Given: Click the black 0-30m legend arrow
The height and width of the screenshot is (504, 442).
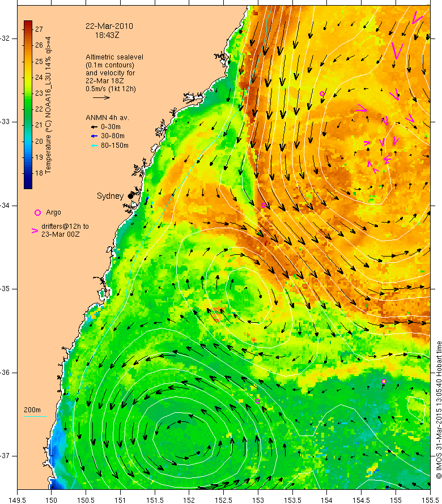Looking at the screenshot, I should click(x=94, y=127).
